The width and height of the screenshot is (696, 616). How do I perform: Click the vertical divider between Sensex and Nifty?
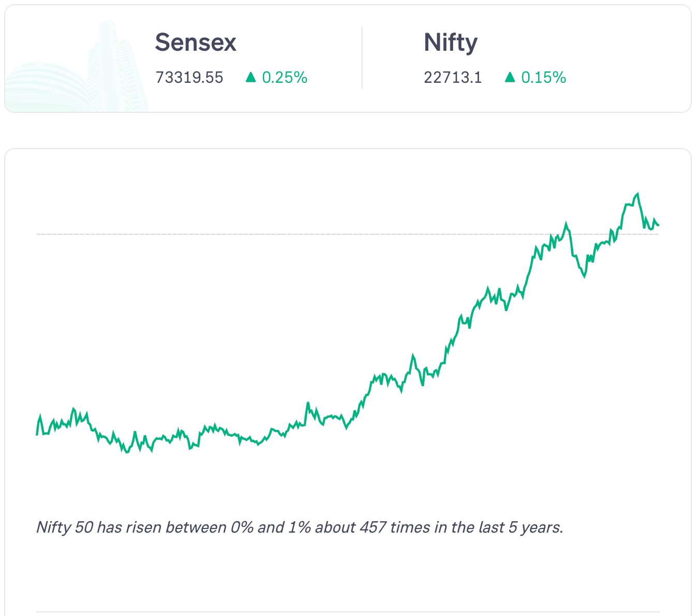click(362, 58)
